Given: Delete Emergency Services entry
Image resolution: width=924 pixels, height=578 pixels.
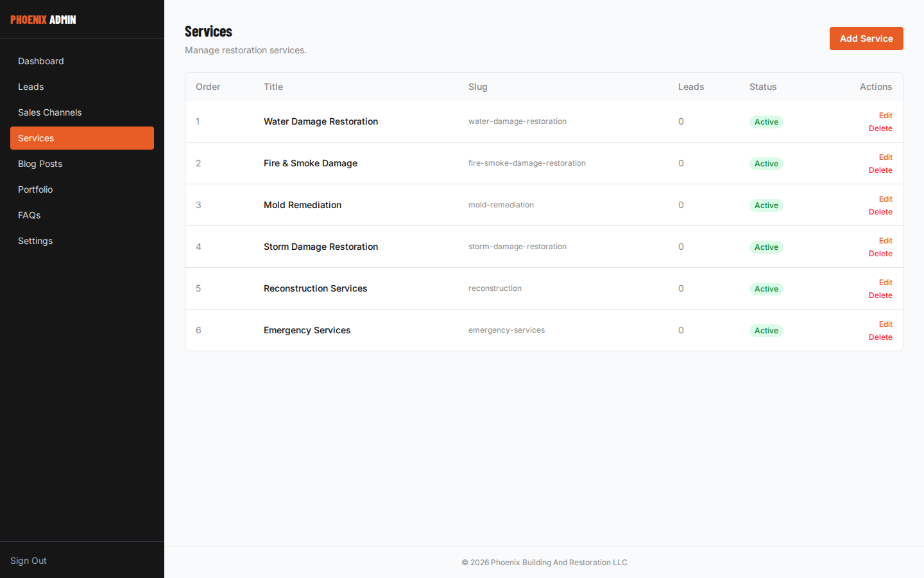Looking at the screenshot, I should pyautogui.click(x=880, y=337).
